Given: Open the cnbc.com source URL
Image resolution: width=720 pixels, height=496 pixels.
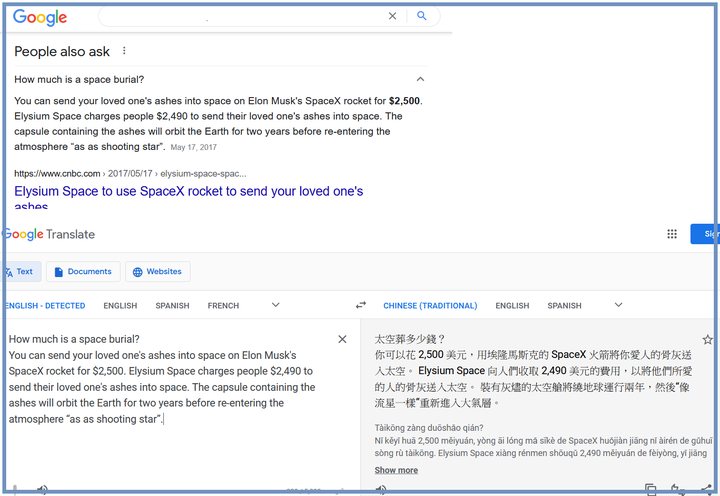Looking at the screenshot, I should click(x=130, y=174).
